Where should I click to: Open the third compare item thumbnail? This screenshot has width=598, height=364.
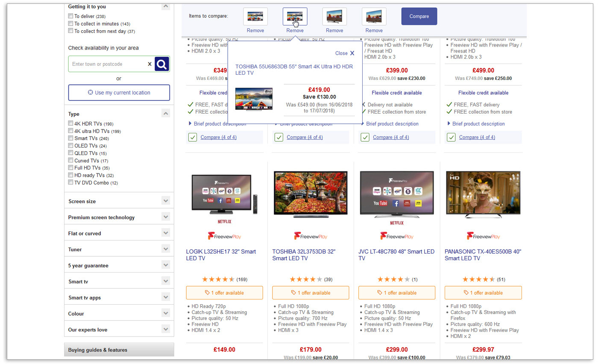coord(334,17)
